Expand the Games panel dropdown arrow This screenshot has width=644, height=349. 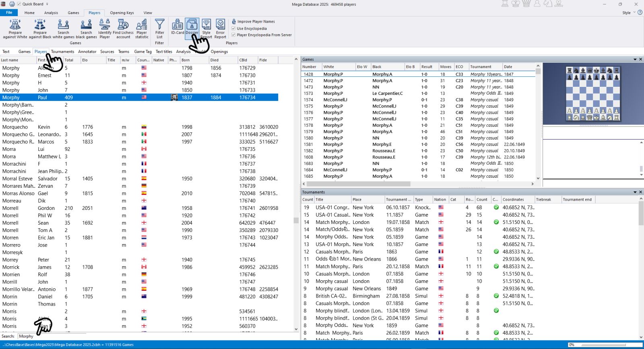pyautogui.click(x=635, y=60)
